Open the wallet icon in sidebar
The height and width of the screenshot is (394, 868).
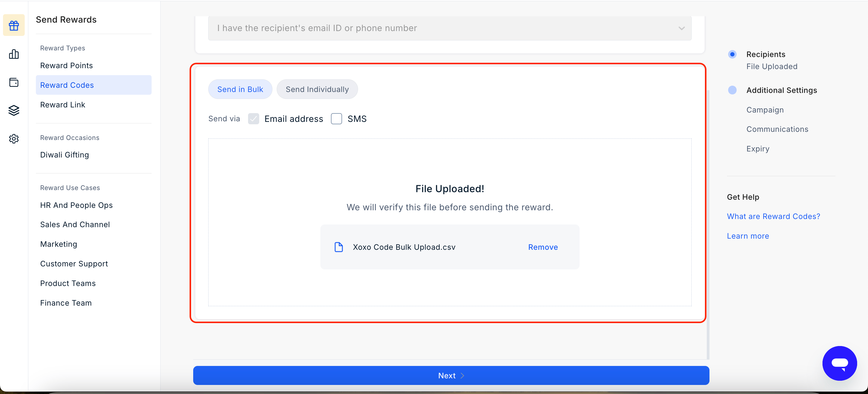coord(14,82)
